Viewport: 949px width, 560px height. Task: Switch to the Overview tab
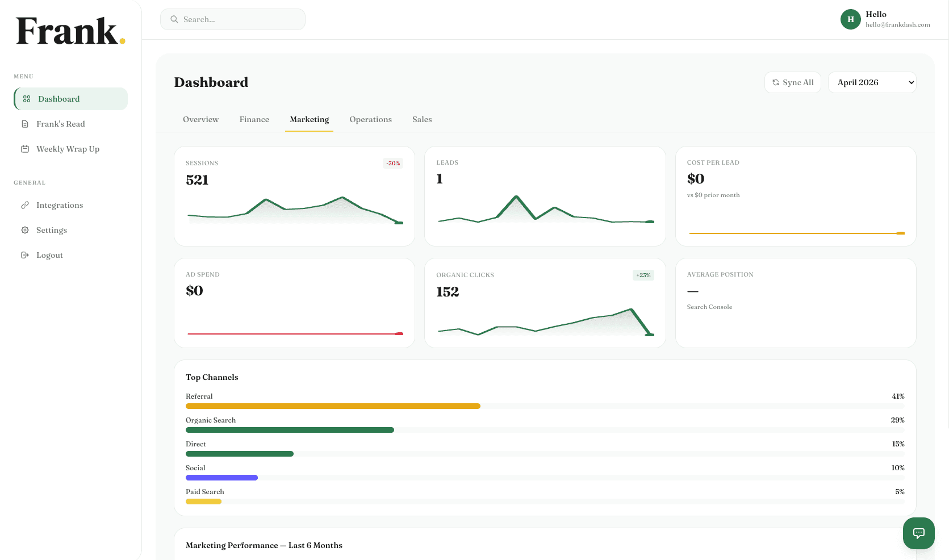click(x=200, y=119)
